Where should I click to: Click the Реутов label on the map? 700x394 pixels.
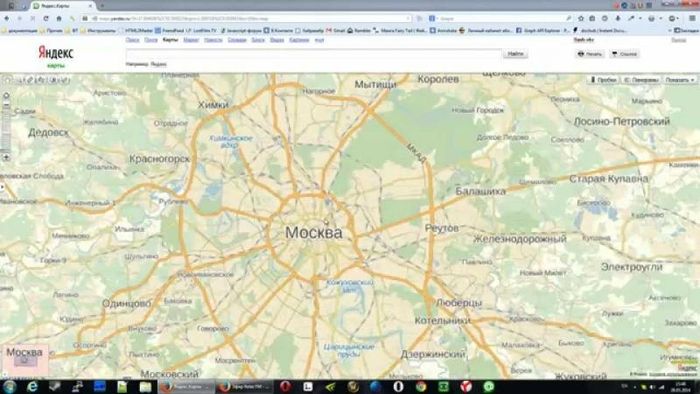point(442,228)
